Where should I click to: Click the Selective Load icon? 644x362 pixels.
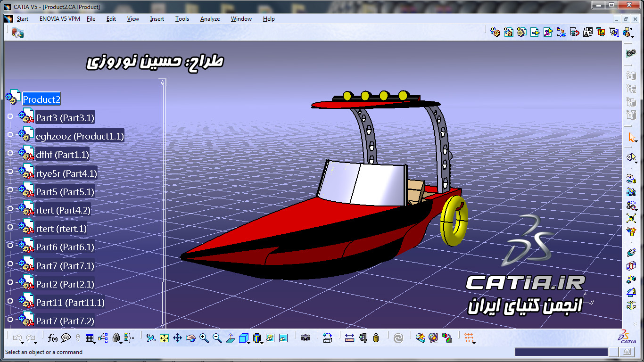point(601,32)
